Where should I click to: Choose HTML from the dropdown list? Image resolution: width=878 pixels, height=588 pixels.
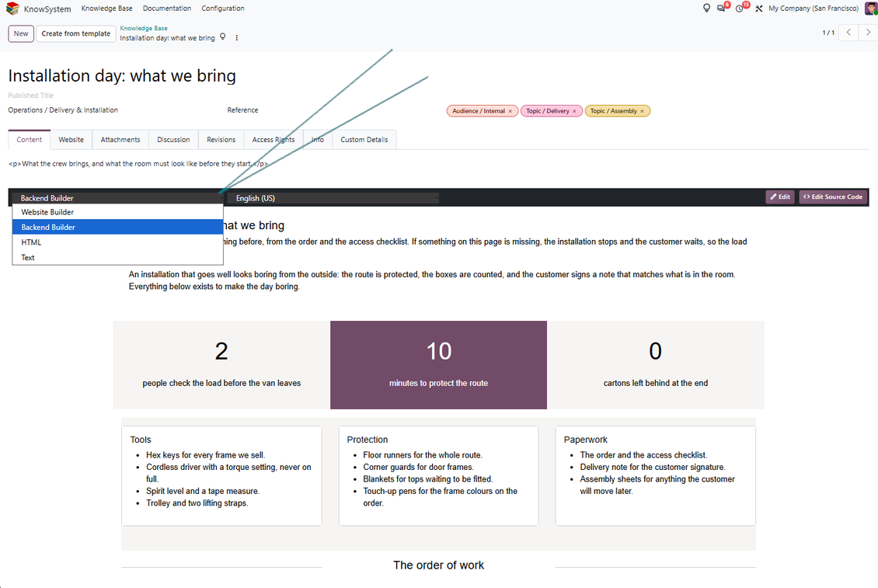(x=117, y=242)
